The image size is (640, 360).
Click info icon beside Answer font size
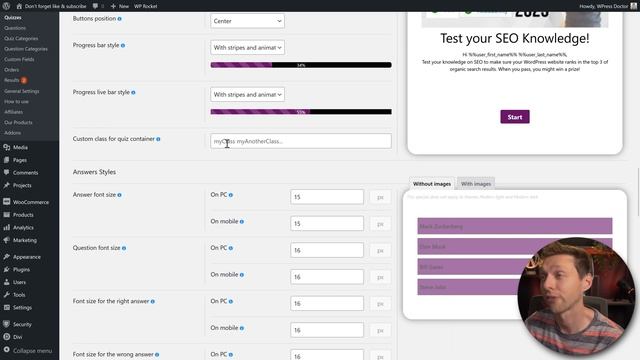point(120,195)
